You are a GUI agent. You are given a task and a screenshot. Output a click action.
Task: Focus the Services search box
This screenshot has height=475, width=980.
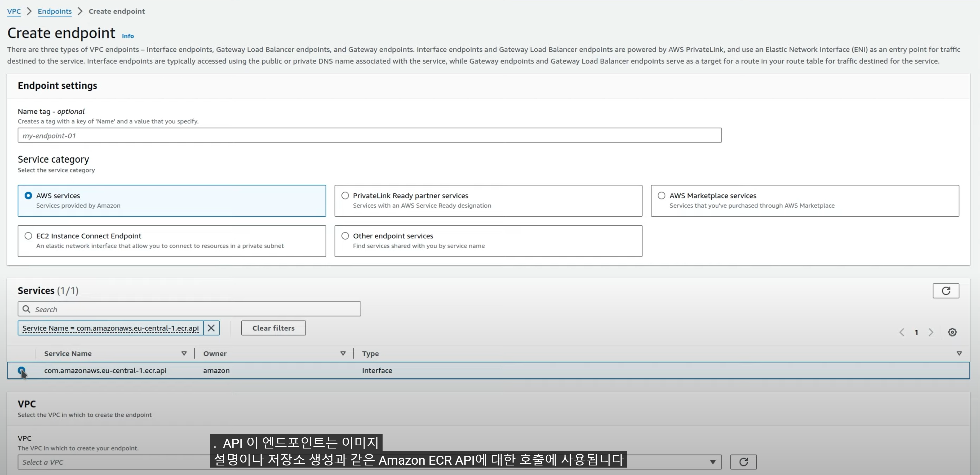[x=194, y=309]
